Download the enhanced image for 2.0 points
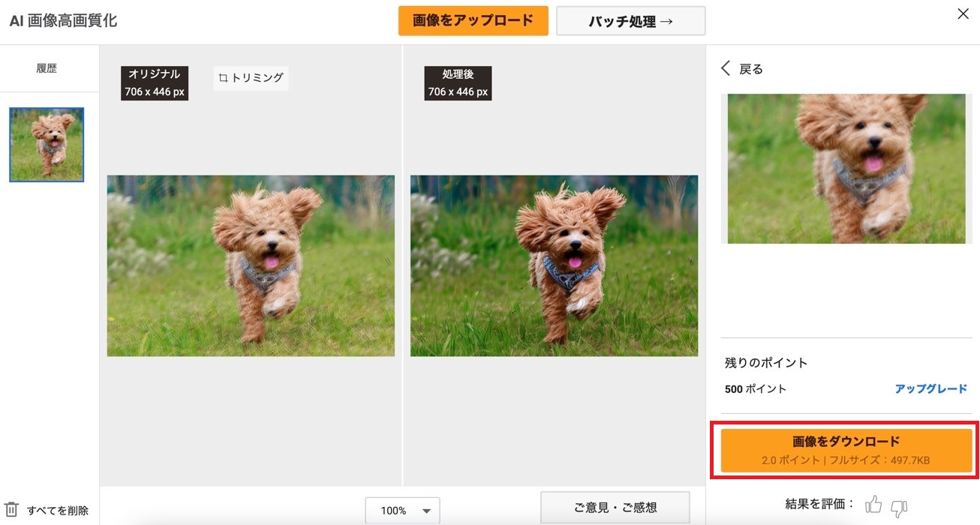Image resolution: width=980 pixels, height=525 pixels. pos(846,449)
